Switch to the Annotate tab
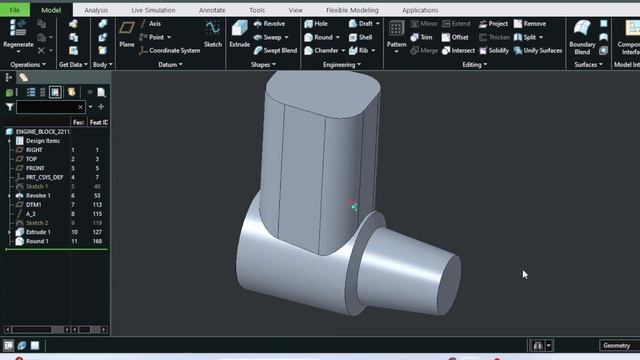Image resolution: width=640 pixels, height=360 pixels. click(x=212, y=10)
